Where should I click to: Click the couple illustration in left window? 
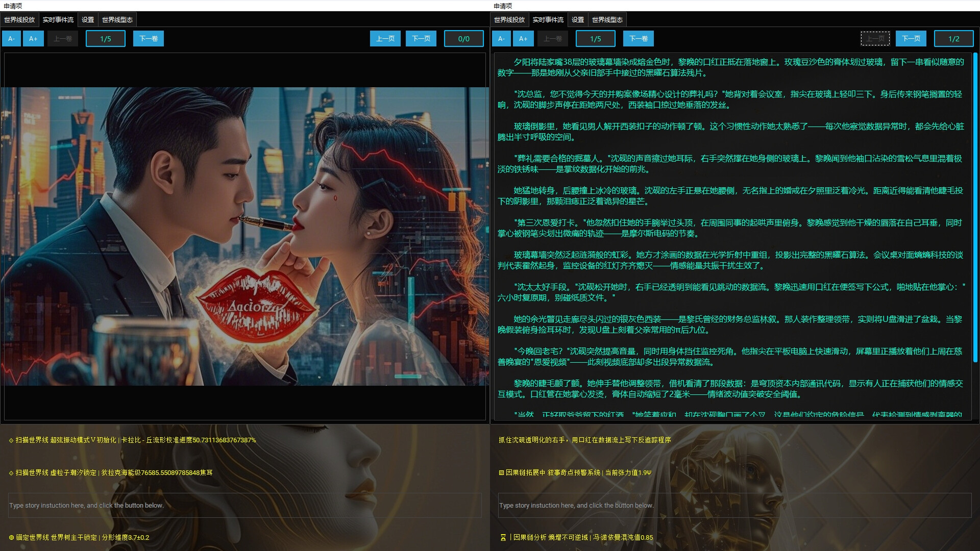(245, 236)
